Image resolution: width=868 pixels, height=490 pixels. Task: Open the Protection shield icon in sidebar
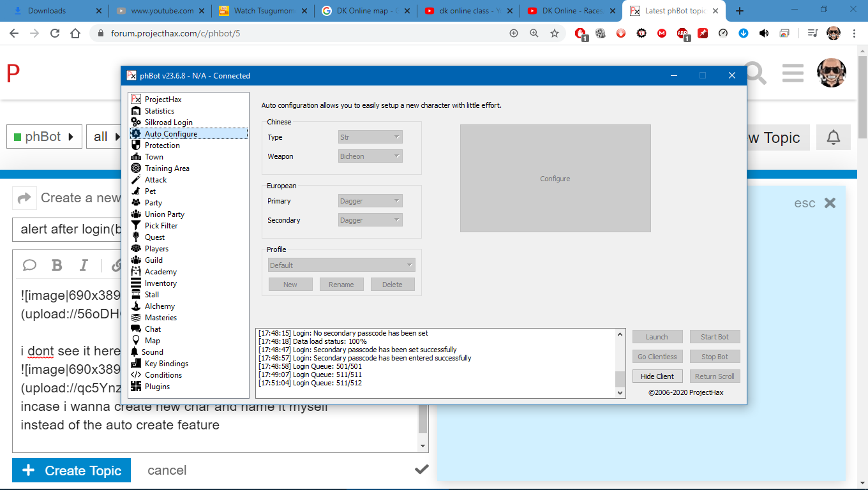coord(135,145)
